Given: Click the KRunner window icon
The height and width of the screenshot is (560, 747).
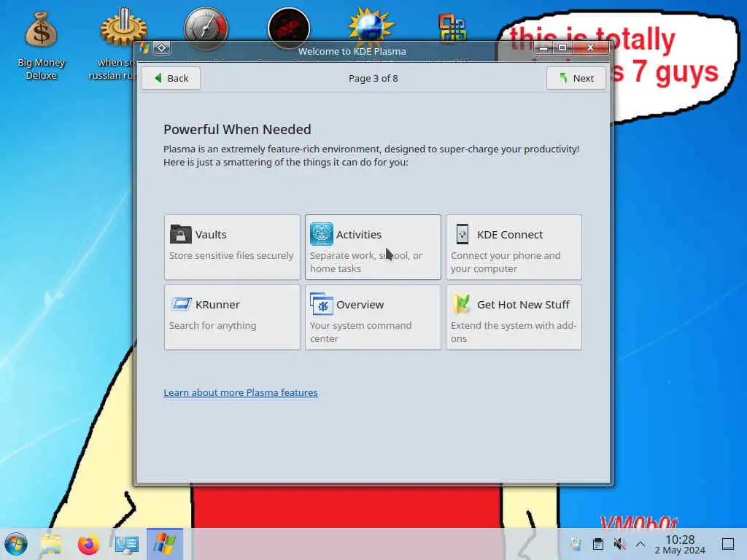Looking at the screenshot, I should point(181,304).
